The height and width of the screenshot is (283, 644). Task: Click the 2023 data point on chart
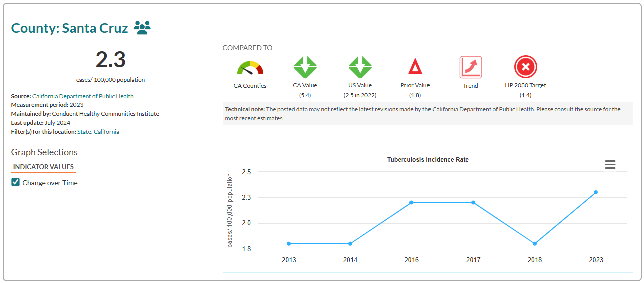[595, 192]
